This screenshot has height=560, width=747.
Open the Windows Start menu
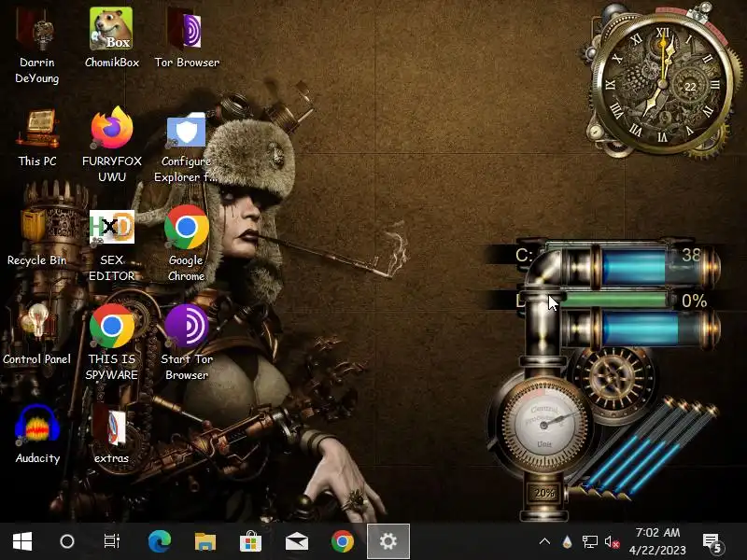21,541
